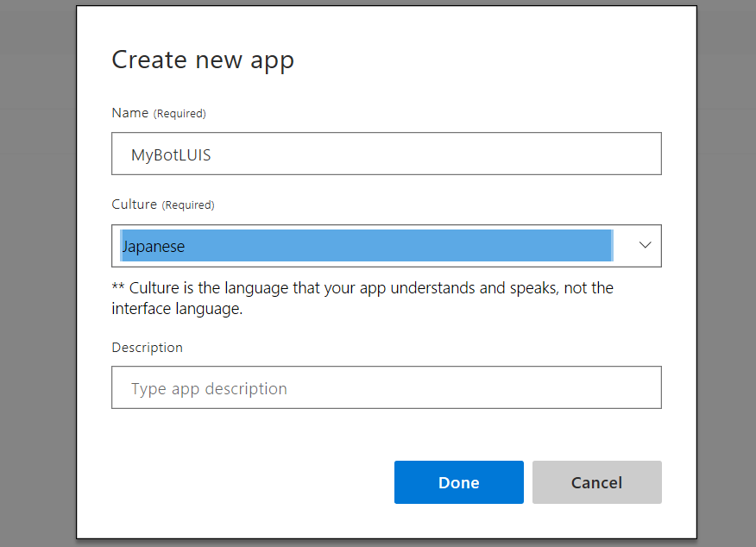Click the Required indicator next to Culture
The height and width of the screenshot is (547, 756).
click(x=188, y=205)
